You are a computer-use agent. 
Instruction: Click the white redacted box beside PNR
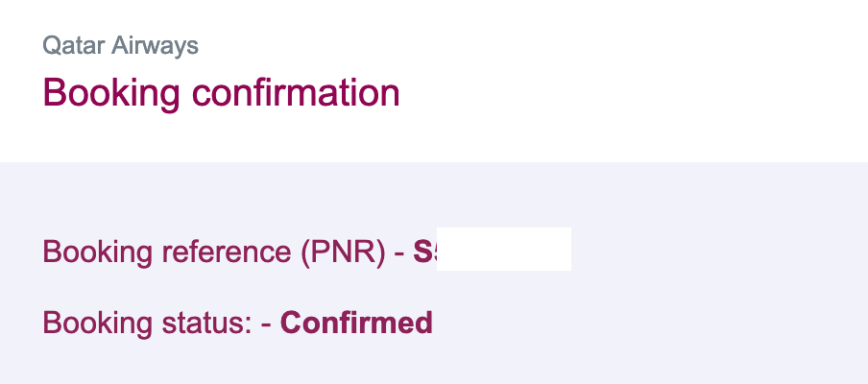504,250
